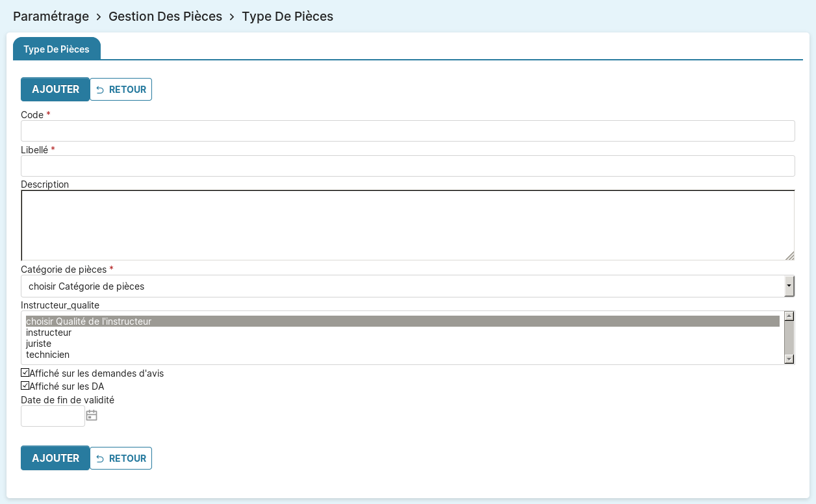Click inside the Description text area
Screen dimensions: 816x504
tap(407, 225)
